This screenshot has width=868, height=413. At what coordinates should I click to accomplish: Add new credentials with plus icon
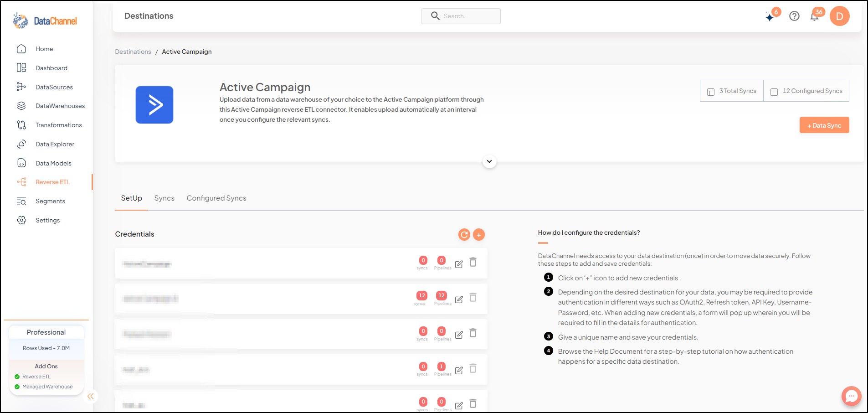[x=479, y=234]
